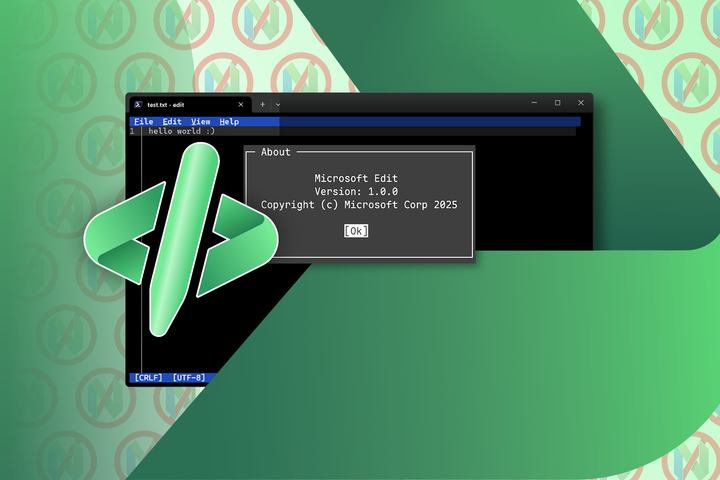This screenshot has height=480, width=720.
Task: Open the File menu
Action: [x=143, y=122]
